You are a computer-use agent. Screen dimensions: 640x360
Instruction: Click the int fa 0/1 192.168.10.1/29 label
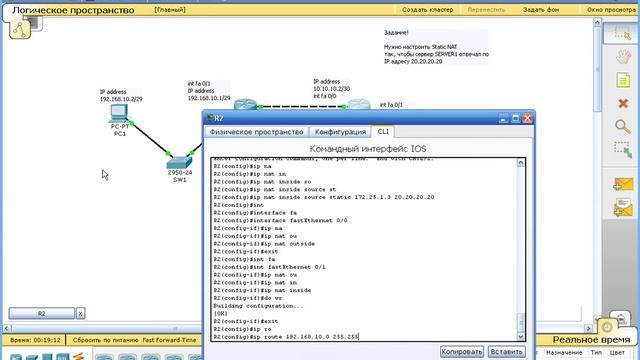point(209,91)
